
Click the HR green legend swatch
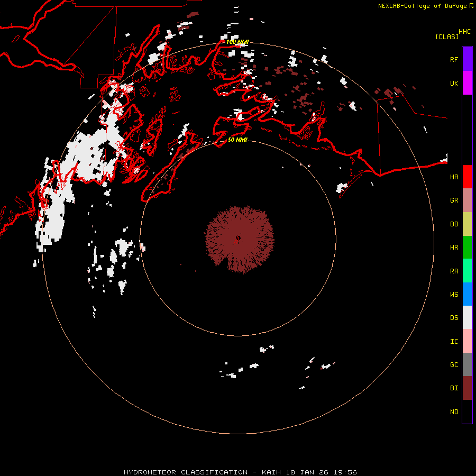(x=467, y=248)
